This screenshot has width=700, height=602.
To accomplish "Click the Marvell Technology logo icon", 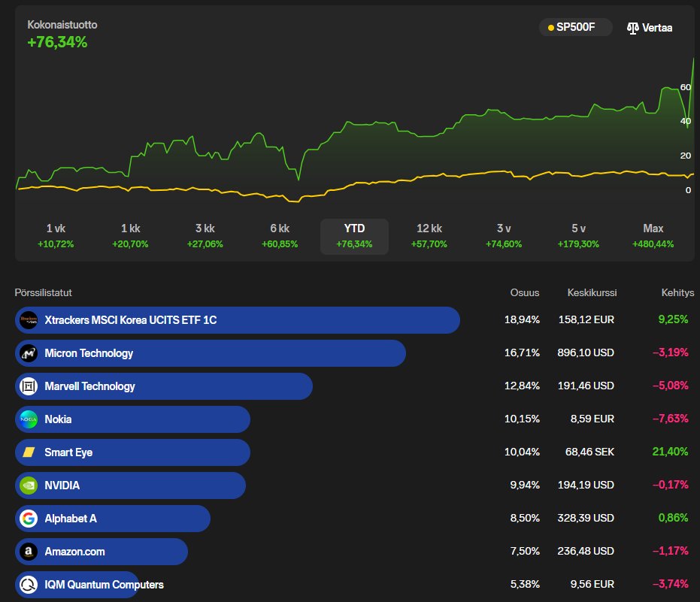I will pyautogui.click(x=29, y=386).
